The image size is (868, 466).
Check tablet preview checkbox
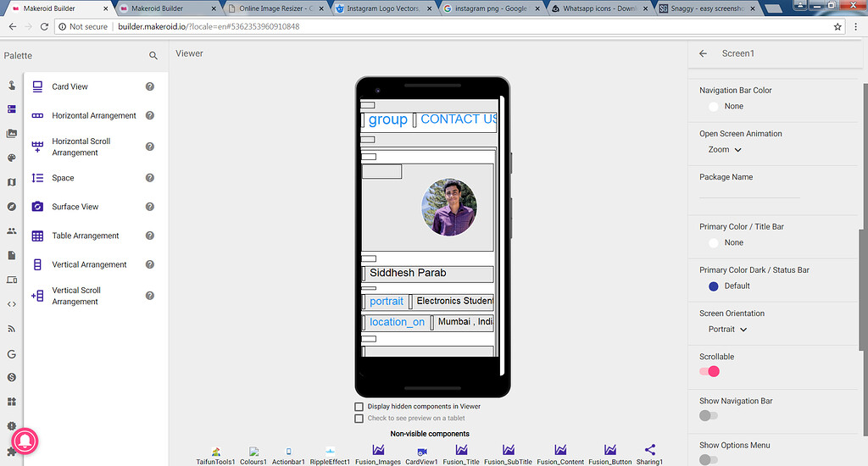[359, 419]
